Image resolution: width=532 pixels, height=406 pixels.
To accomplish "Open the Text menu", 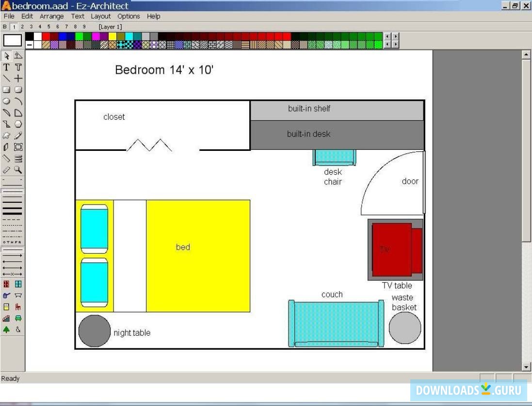I will (x=78, y=16).
